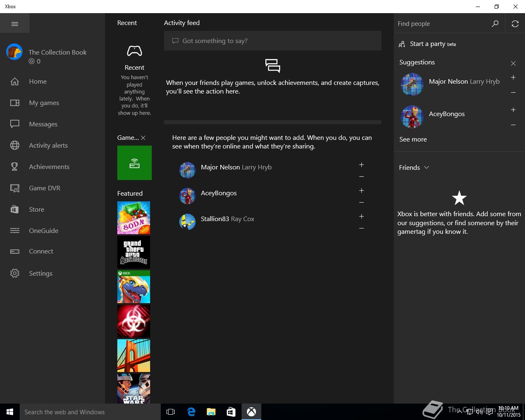Add AceyBongos from Suggestions panel
This screenshot has height=420, width=525.
point(513,110)
